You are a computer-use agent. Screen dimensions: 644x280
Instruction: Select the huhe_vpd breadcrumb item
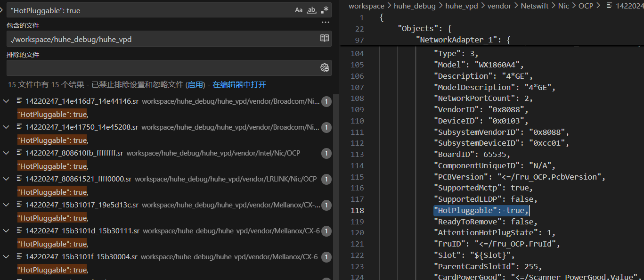(461, 6)
